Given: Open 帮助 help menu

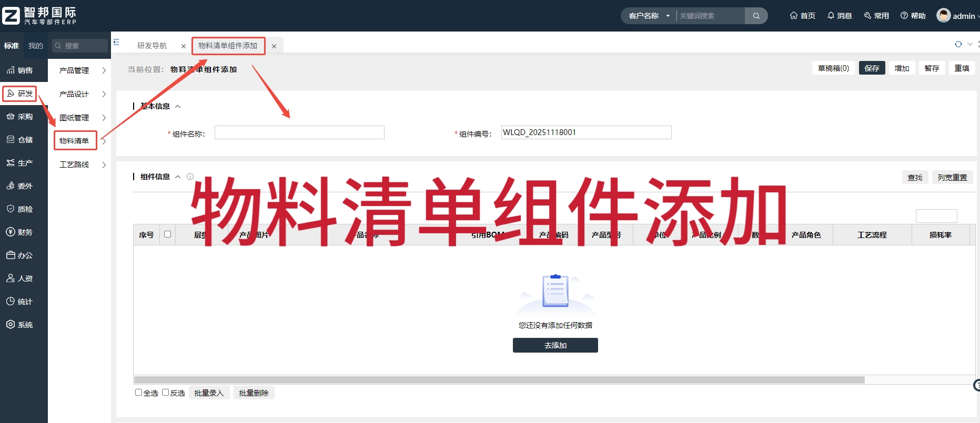Looking at the screenshot, I should tap(913, 16).
